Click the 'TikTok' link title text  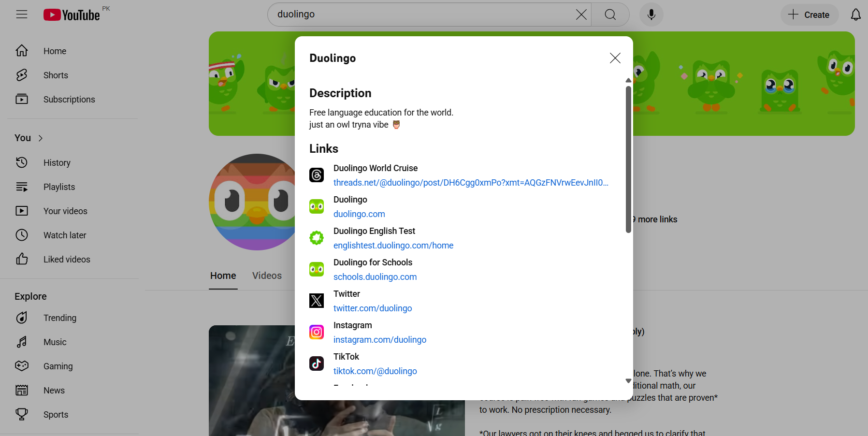pos(346,357)
